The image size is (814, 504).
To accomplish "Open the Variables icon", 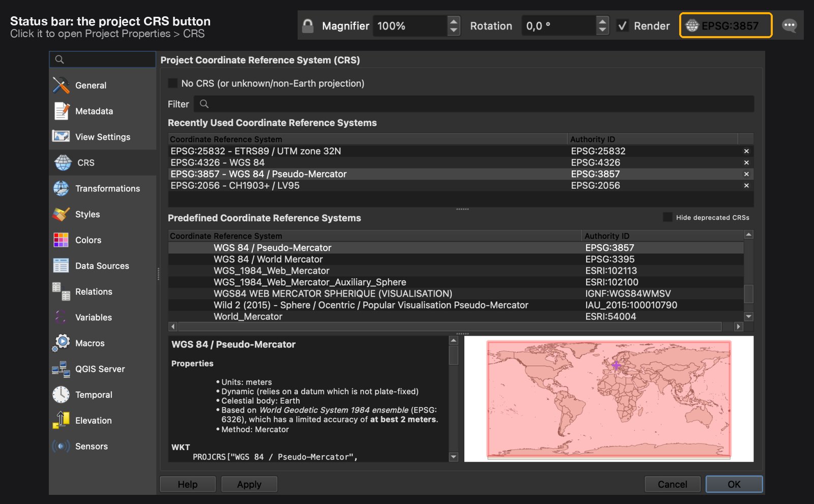I will (61, 317).
